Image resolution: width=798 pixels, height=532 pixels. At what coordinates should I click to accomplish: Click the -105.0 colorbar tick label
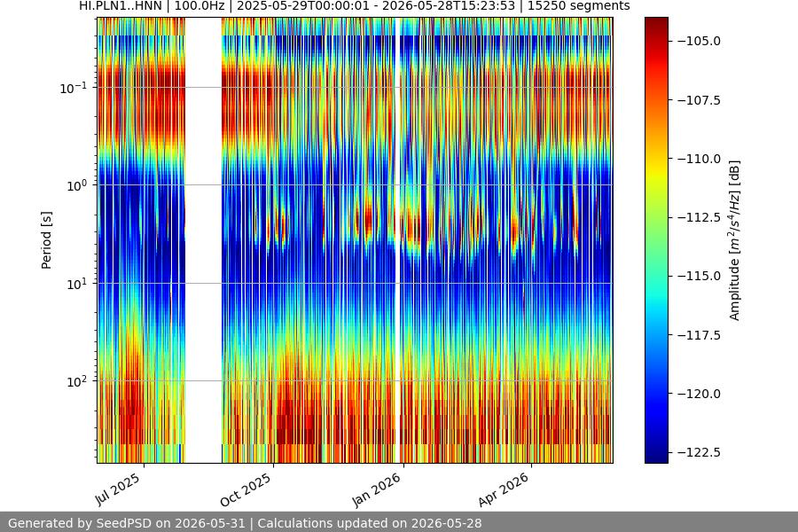(700, 42)
